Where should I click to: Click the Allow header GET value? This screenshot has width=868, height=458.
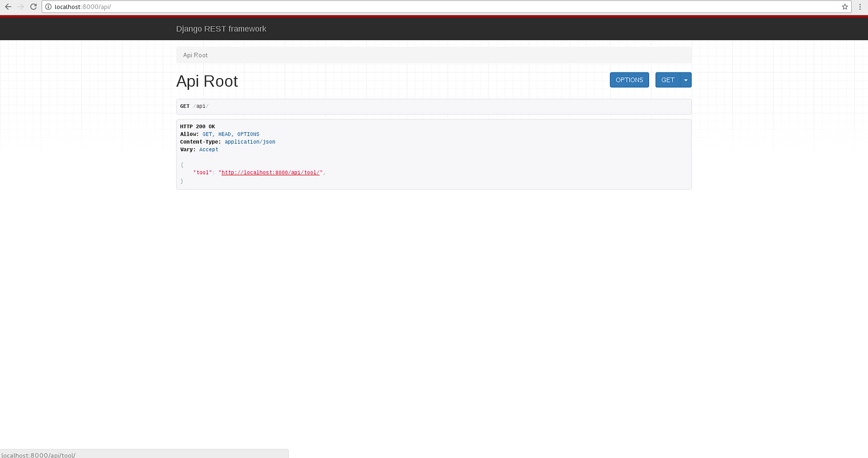tap(207, 134)
